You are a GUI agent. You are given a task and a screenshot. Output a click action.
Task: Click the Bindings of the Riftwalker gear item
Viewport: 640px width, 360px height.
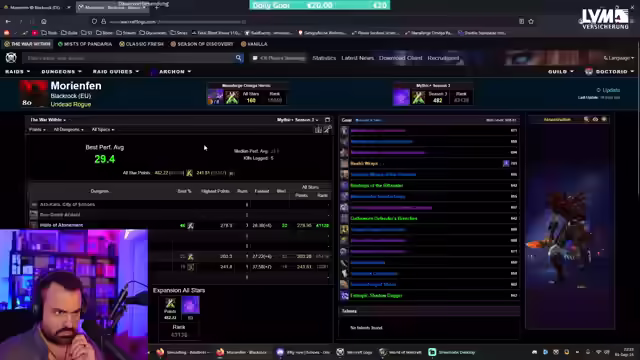click(x=377, y=185)
